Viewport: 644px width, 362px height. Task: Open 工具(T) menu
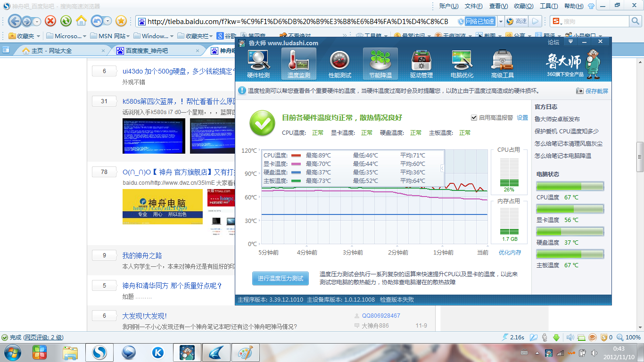[x=549, y=6]
